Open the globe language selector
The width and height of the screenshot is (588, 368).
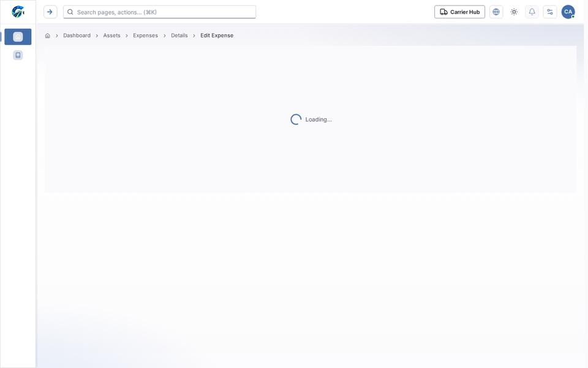[x=496, y=12]
